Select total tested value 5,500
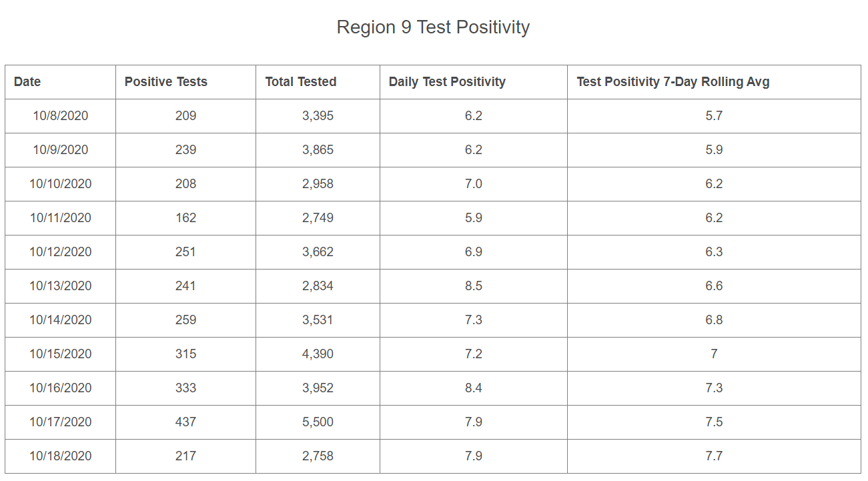This screenshot has width=868, height=481. [x=318, y=422]
